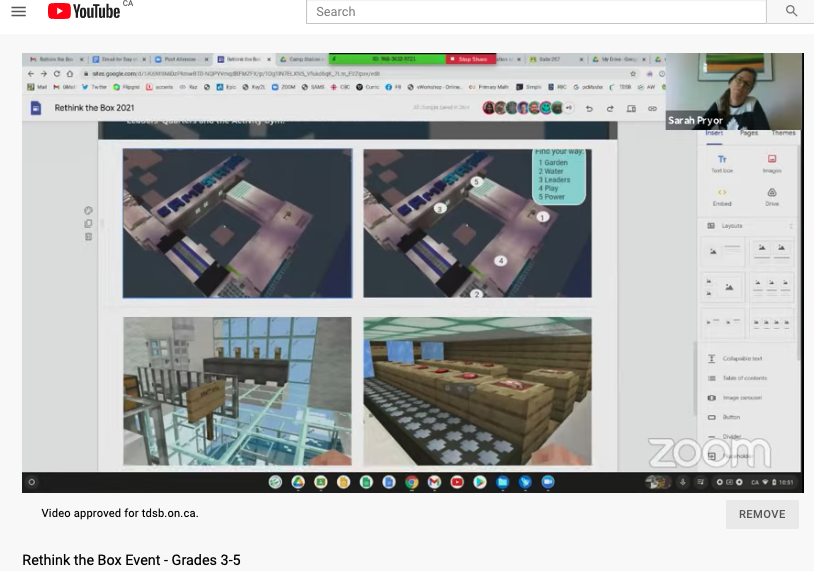Open the CBC bookmark

341,87
